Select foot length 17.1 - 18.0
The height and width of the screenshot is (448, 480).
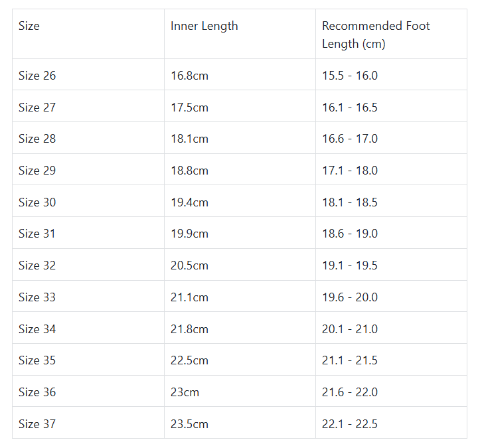point(350,171)
